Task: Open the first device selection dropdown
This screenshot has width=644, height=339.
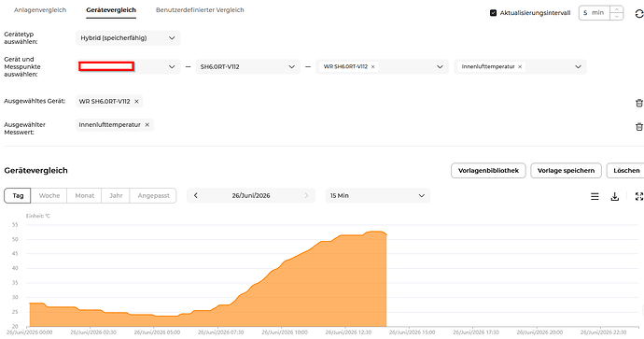Action: 128,66
